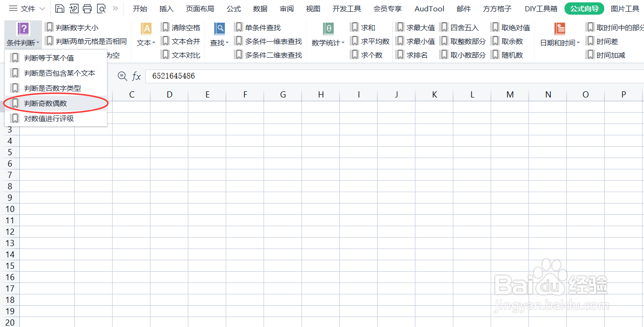The width and height of the screenshot is (644, 327).
Task: Click 取余数 tool
Action: pos(507,41)
